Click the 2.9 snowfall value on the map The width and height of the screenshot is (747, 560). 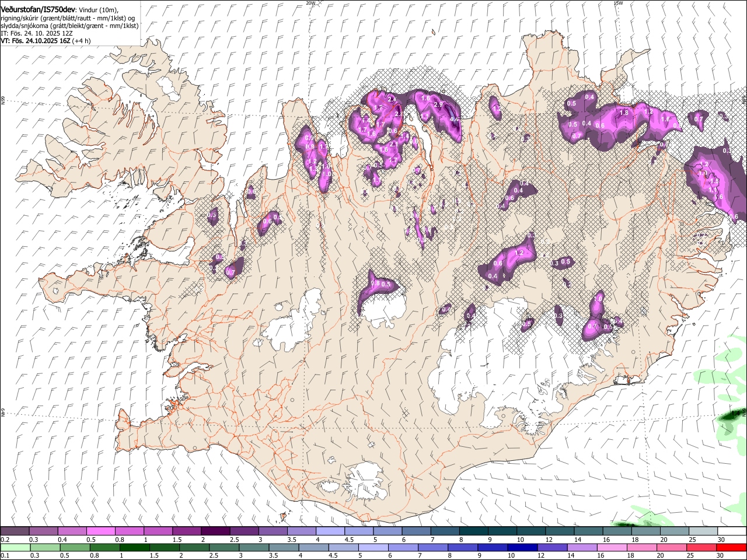coord(439,104)
